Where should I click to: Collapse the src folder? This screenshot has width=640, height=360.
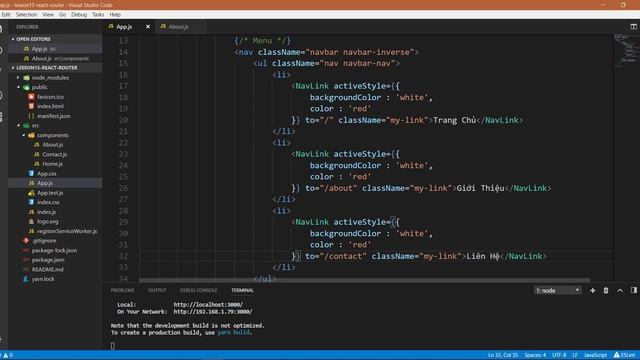(35, 125)
